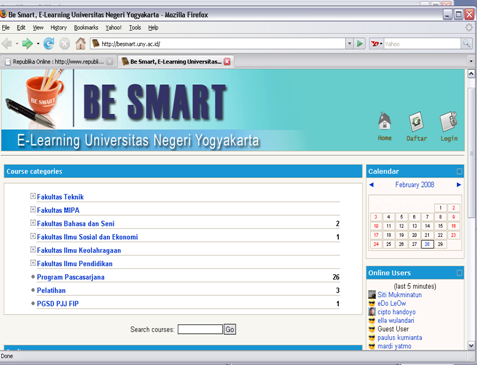Open the File menu
Screen dimensions: 478x366
(6, 28)
